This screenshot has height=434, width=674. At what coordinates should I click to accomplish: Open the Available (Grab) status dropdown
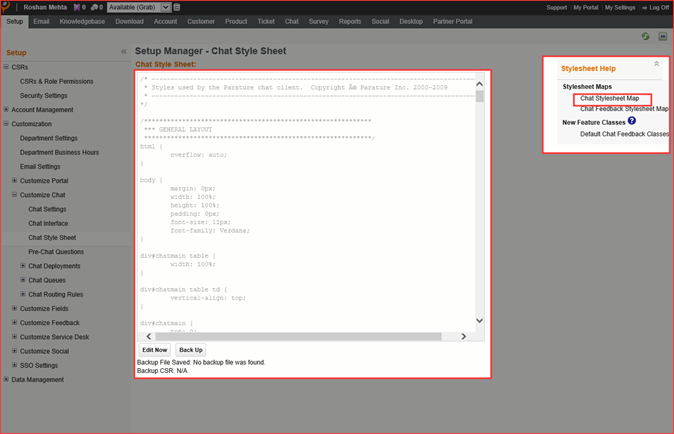165,7
